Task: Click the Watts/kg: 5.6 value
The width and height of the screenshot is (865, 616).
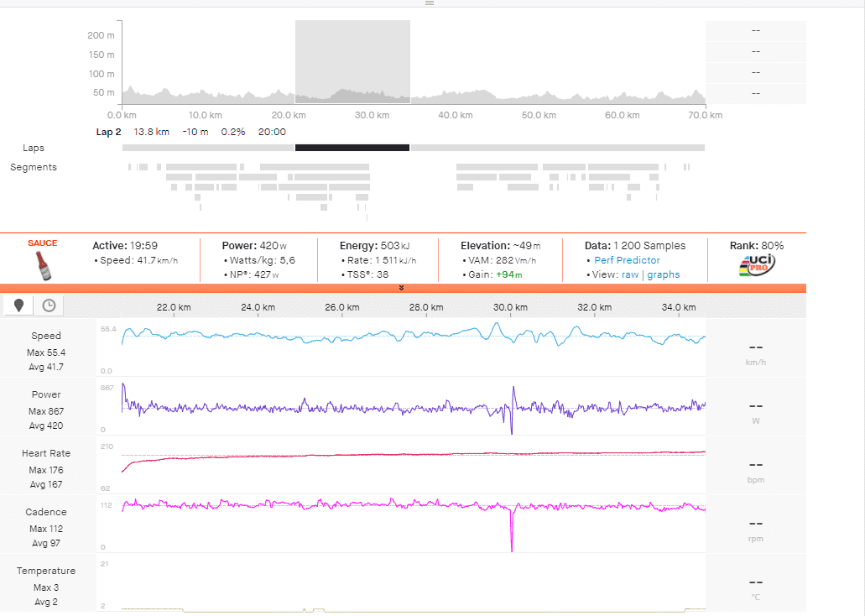Action: point(262,260)
